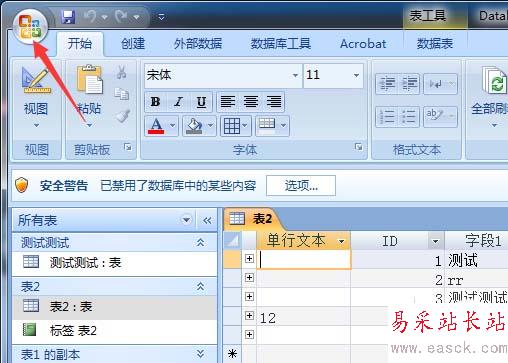Toggle Italic formatting
Viewport: 508px width, 363px height.
pos(178,102)
